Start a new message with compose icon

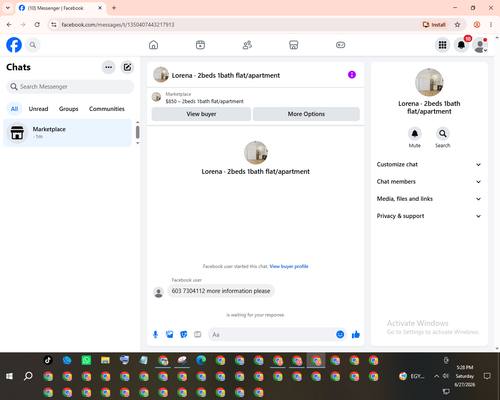click(x=127, y=67)
